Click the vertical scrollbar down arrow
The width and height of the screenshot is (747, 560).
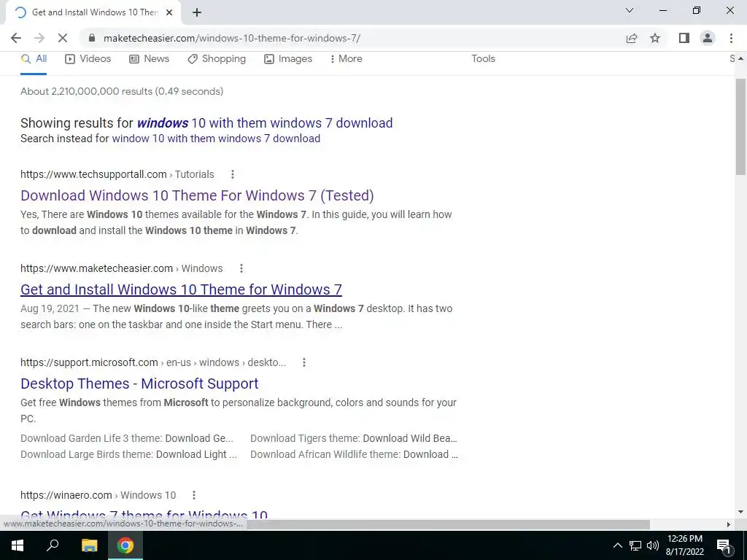click(740, 512)
